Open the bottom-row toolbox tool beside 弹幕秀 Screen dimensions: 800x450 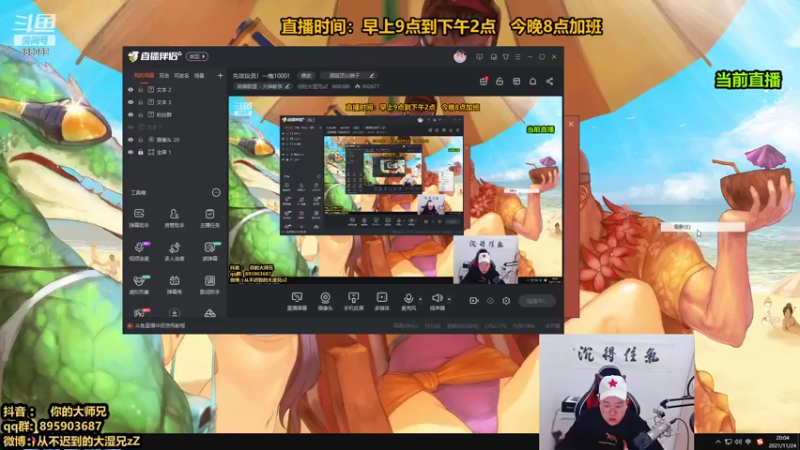(210, 285)
